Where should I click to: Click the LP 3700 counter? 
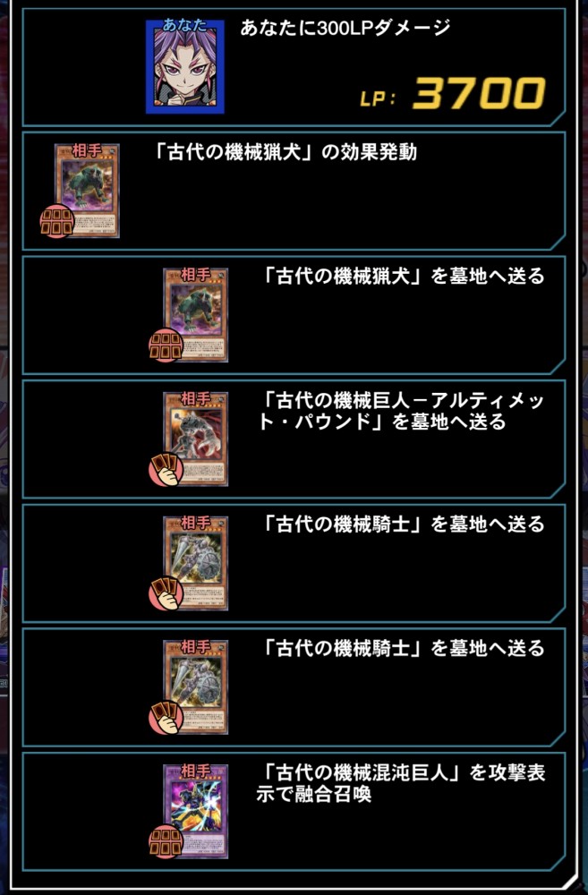coord(452,94)
